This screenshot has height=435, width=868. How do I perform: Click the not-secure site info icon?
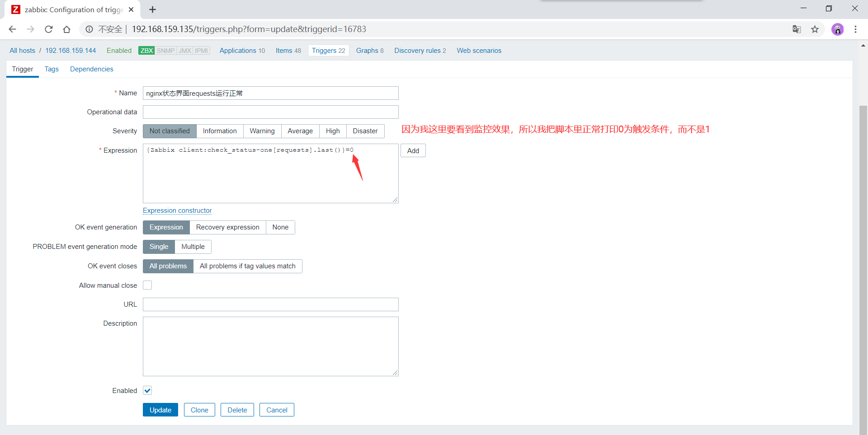pyautogui.click(x=89, y=29)
